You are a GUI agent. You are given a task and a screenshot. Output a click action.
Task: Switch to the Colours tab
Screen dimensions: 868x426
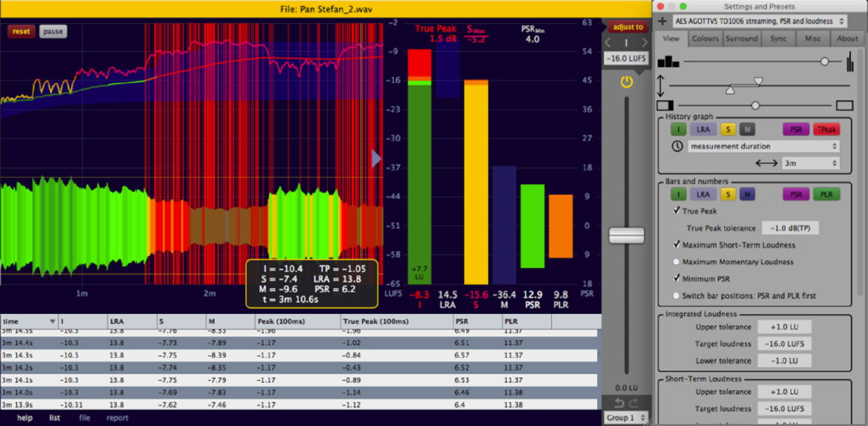(x=706, y=39)
